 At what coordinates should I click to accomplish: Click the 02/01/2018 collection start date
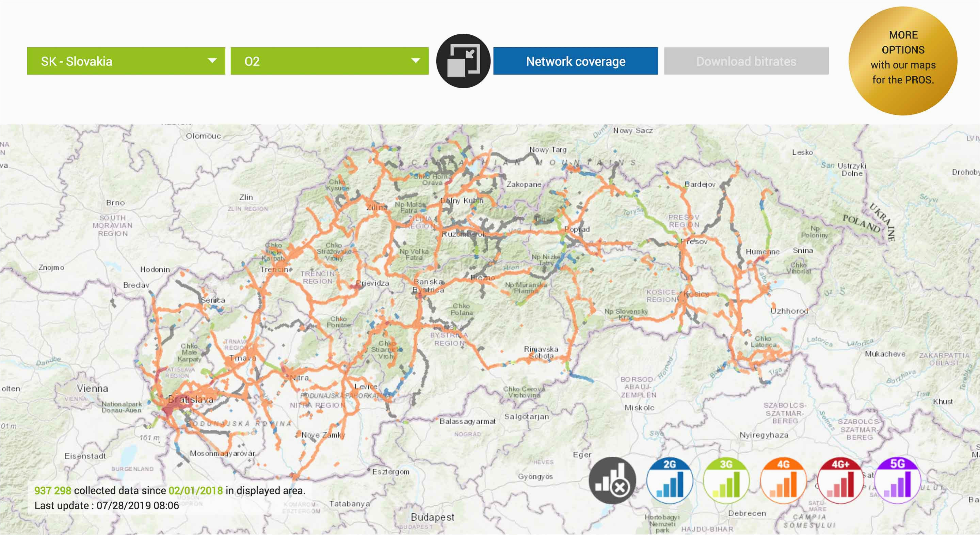pos(195,490)
